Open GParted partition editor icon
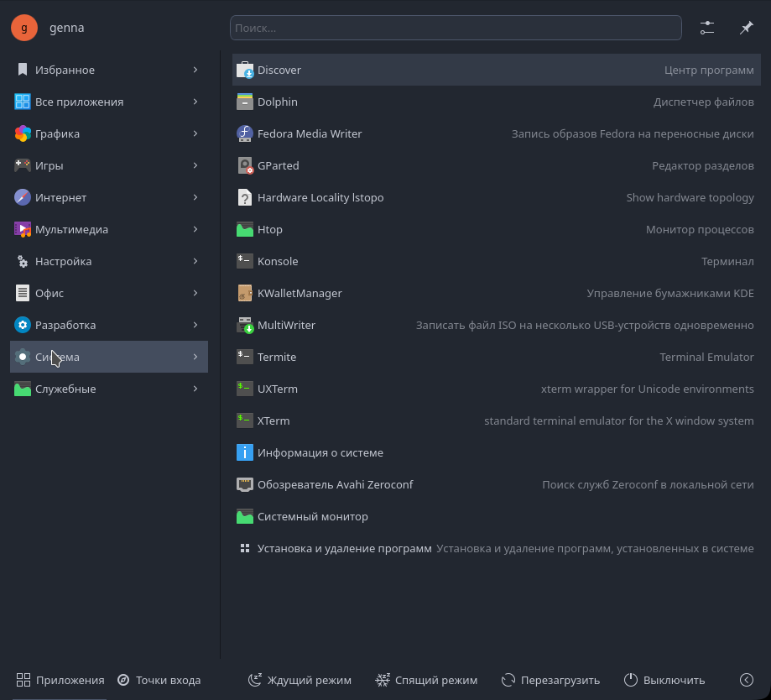 pos(244,166)
